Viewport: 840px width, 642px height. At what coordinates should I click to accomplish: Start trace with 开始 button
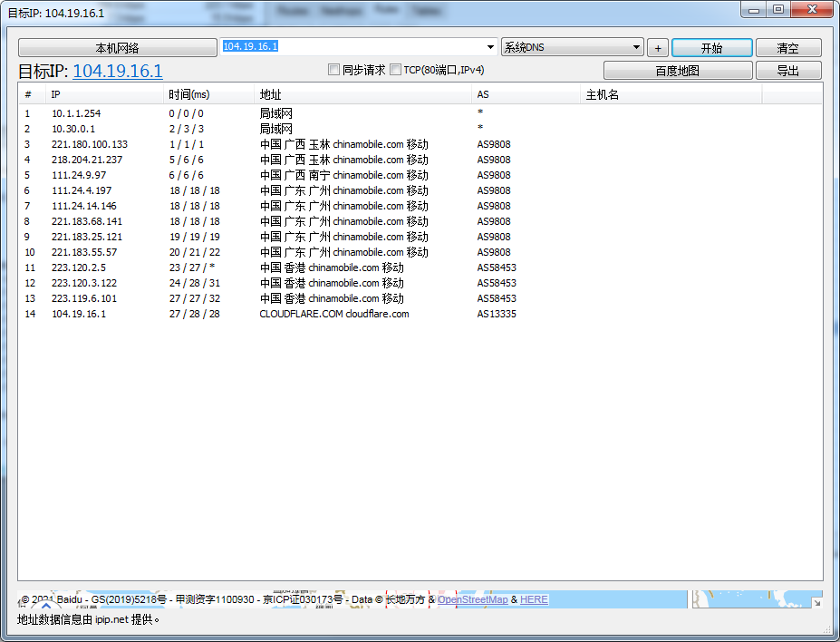point(712,48)
